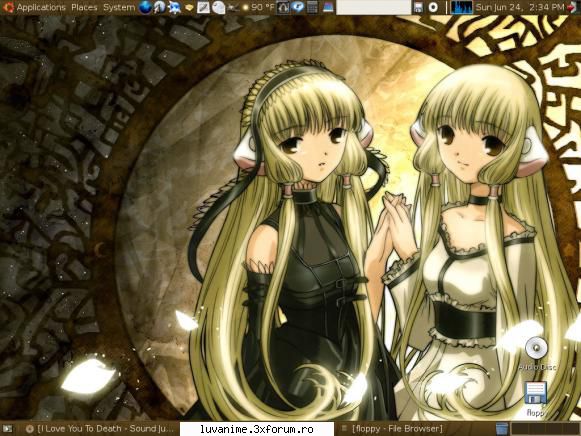Open the text editor pencil-and-paper icon
The width and height of the screenshot is (581, 436).
coord(203,7)
